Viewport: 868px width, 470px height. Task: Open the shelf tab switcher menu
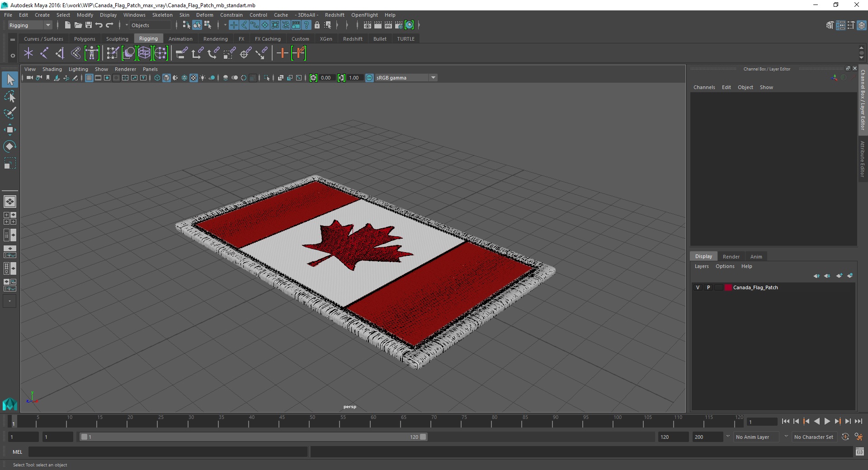point(13,39)
